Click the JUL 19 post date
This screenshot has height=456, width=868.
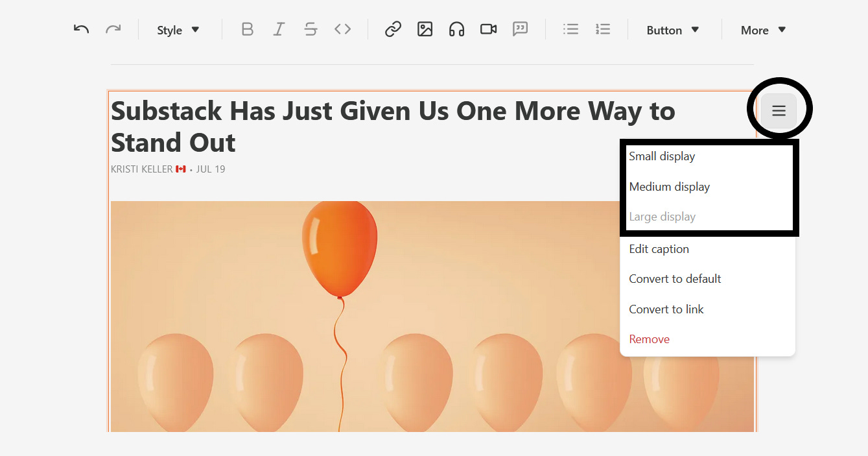point(211,169)
